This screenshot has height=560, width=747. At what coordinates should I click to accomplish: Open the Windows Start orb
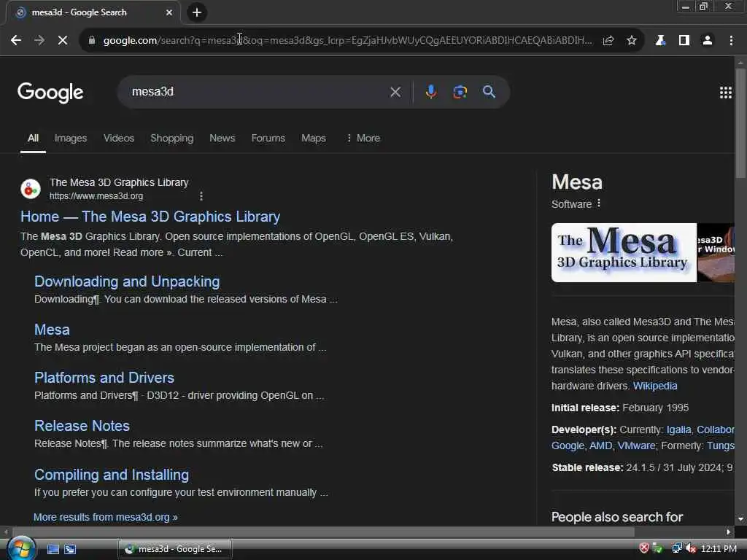[21, 548]
